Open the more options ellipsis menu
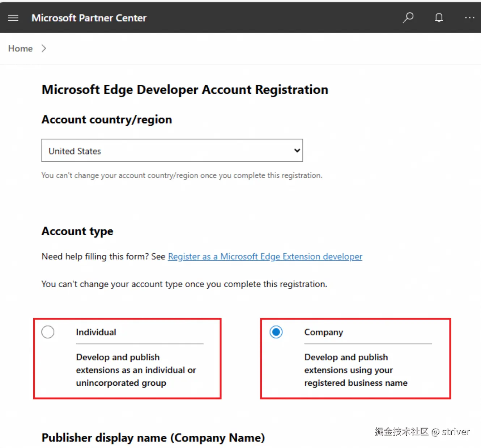The image size is (481, 448). click(469, 17)
